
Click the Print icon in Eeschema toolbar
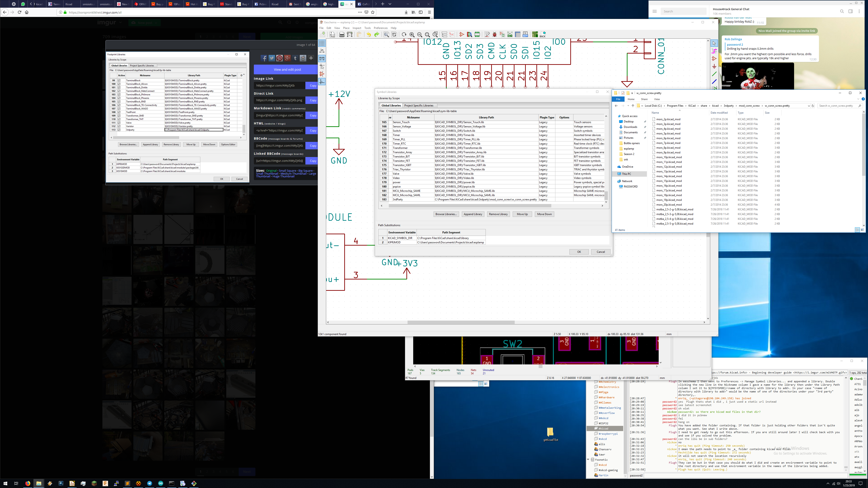click(x=342, y=34)
